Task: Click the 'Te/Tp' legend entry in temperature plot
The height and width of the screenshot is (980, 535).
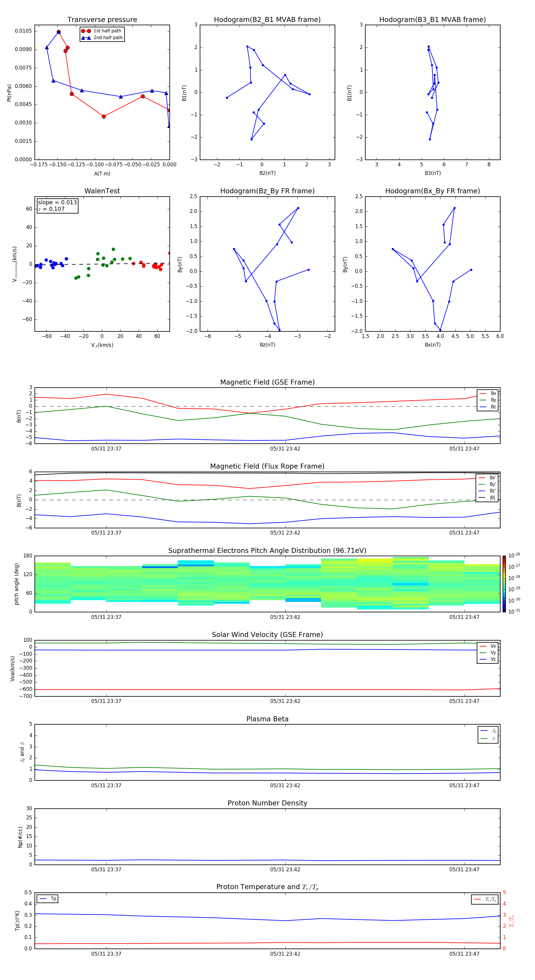Action: pos(485,899)
